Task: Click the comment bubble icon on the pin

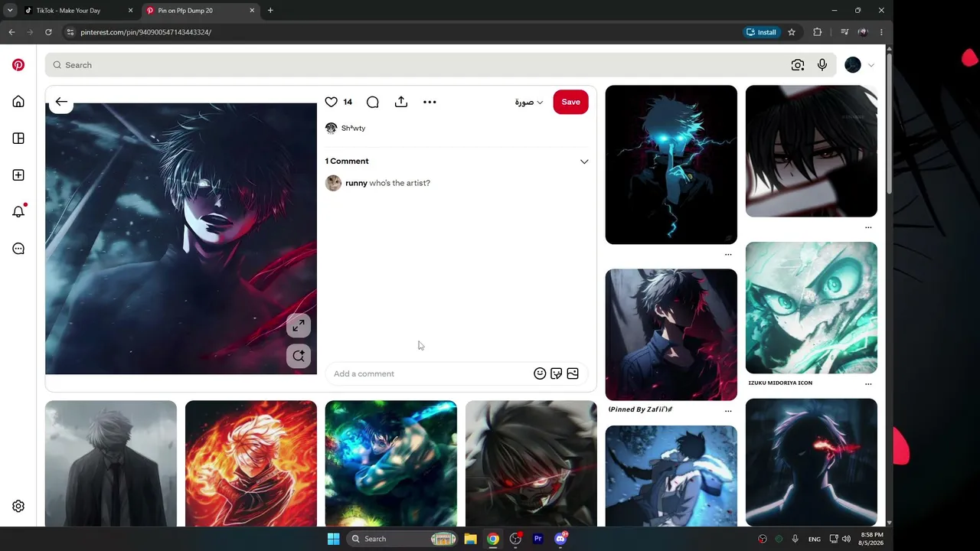Action: coord(373,102)
